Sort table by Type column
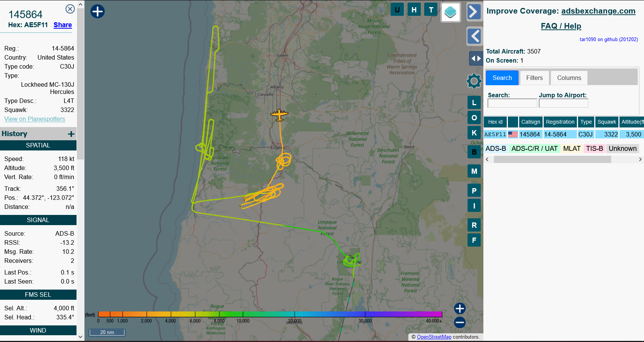This screenshot has width=644, height=342. 586,122
